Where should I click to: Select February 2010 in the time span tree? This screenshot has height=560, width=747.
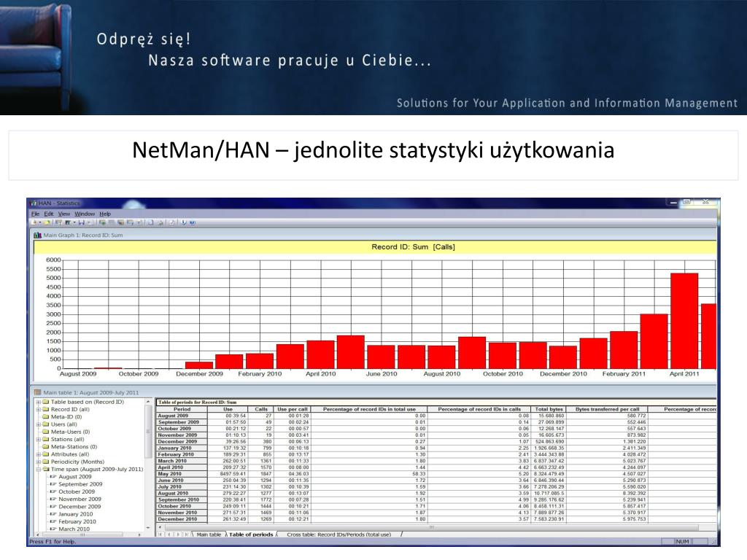[x=77, y=521]
